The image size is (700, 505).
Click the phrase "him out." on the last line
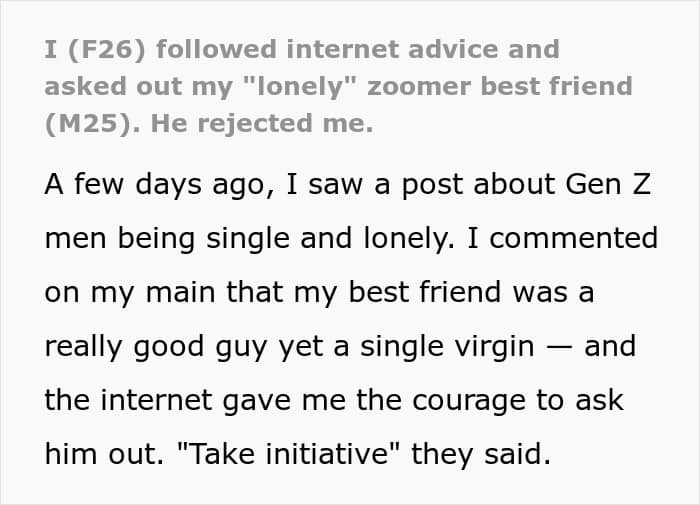point(104,454)
